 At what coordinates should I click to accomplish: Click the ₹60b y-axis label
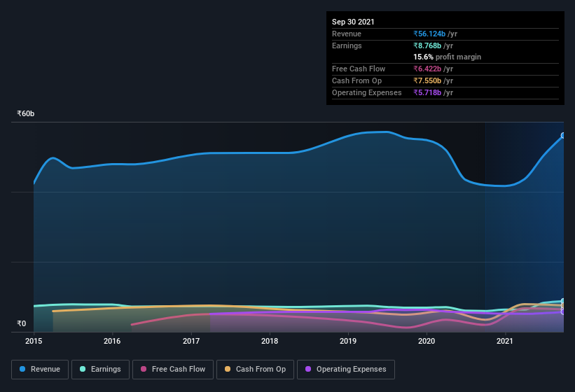(26, 113)
